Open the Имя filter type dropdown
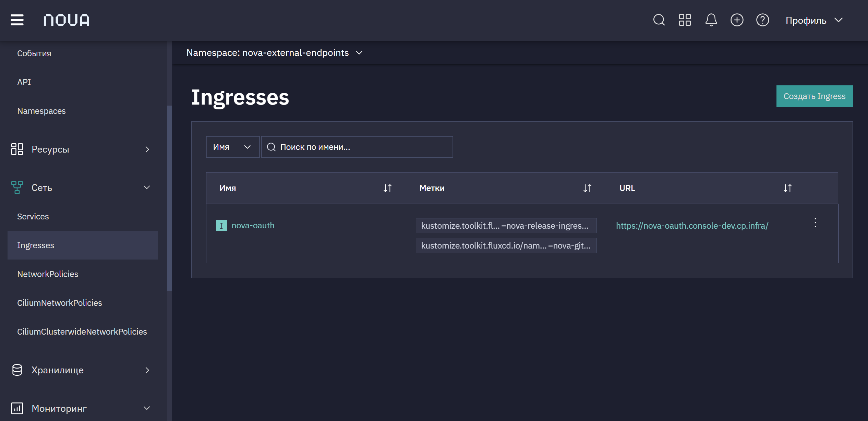The image size is (868, 421). (233, 147)
